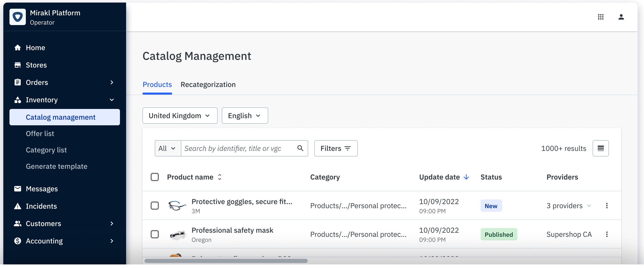Check the Professional safety mask row checkbox

pyautogui.click(x=155, y=234)
